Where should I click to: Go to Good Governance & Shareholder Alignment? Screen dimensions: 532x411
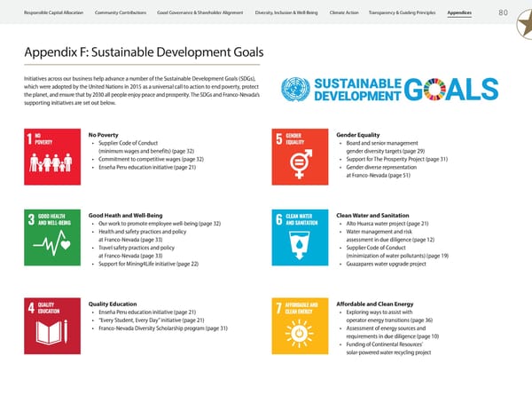click(x=199, y=12)
